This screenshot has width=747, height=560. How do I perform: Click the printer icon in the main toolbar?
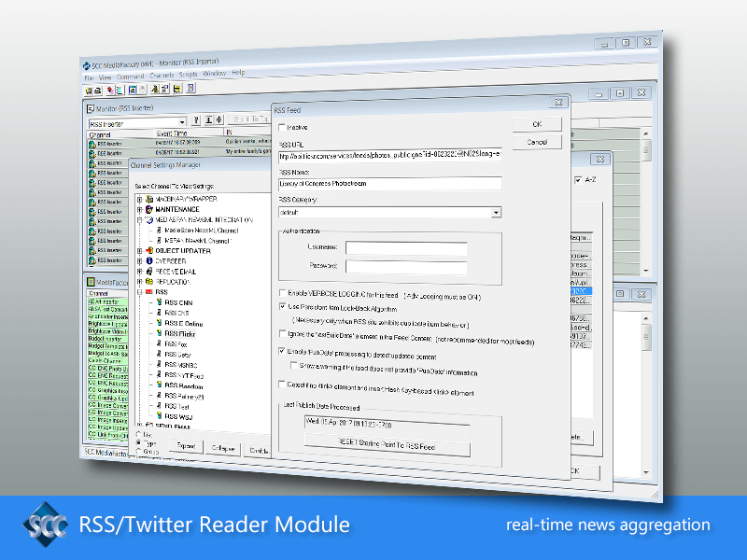tap(98, 91)
